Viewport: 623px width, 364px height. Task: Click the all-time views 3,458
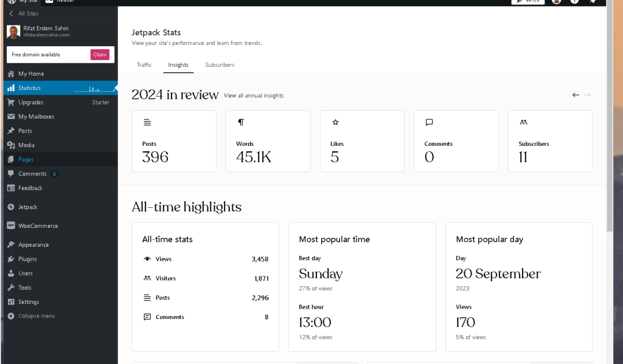(260, 259)
